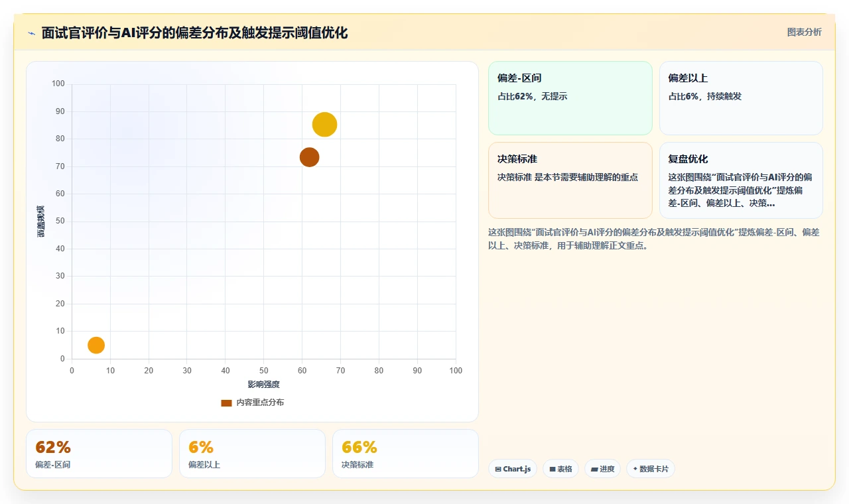
Task: Click the 进度 tag chip
Action: point(602,469)
